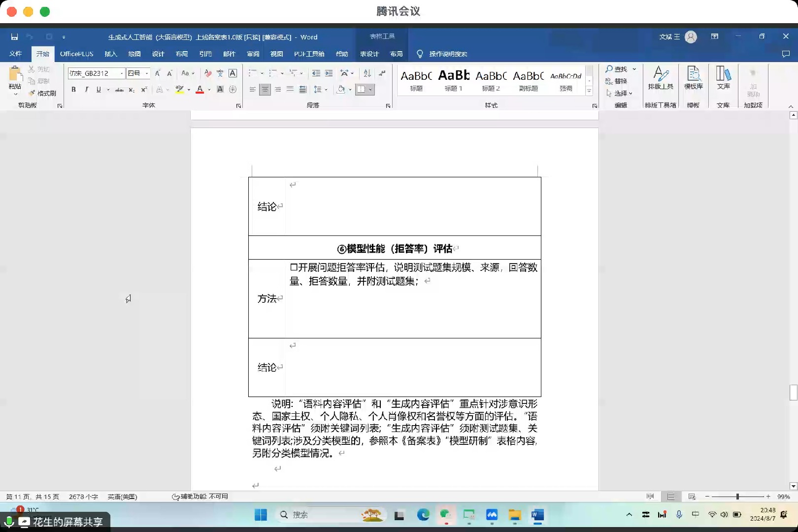
Task: Increase paragraph indent
Action: pos(329,73)
